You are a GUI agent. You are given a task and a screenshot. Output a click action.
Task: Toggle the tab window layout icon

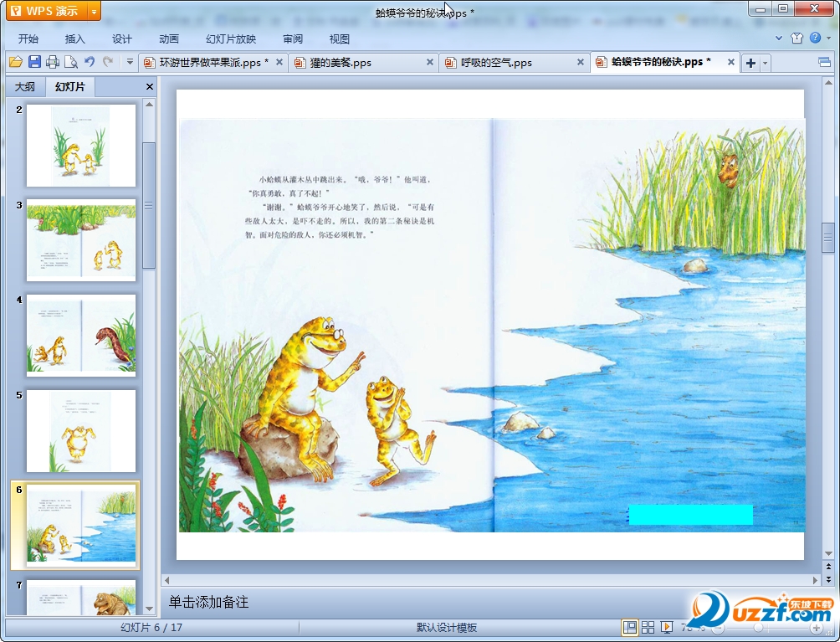pyautogui.click(x=824, y=62)
